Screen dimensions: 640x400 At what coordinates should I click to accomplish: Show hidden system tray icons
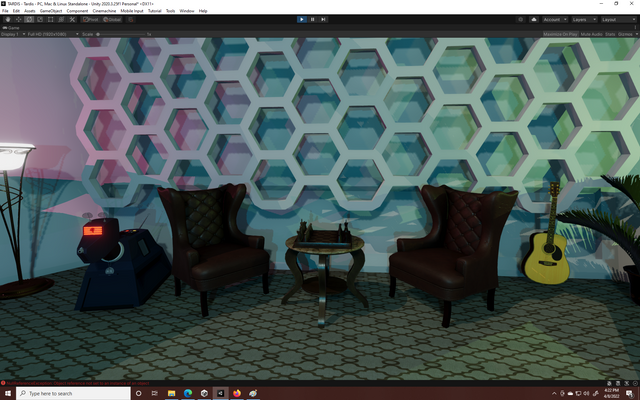[x=554, y=393]
